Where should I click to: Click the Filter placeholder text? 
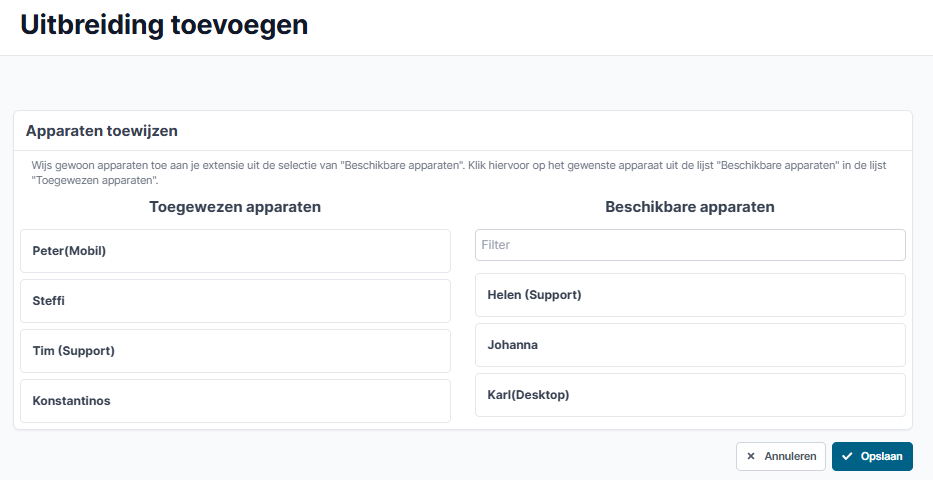click(496, 244)
